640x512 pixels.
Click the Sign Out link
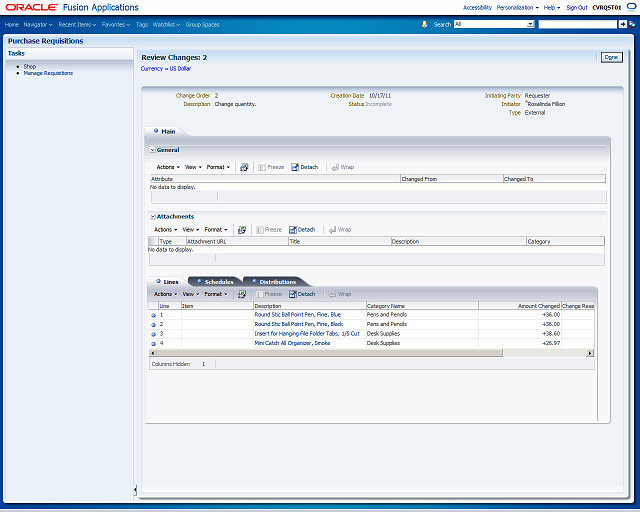point(577,8)
